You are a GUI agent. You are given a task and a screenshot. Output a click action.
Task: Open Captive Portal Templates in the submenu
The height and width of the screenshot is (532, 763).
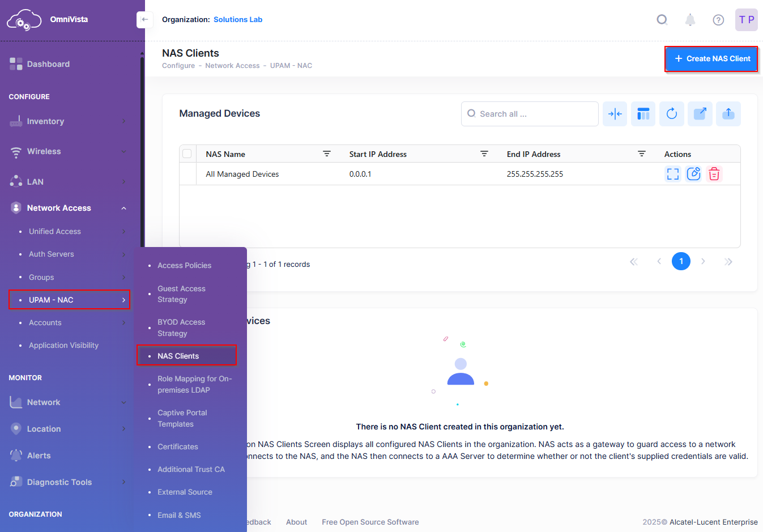pyautogui.click(x=182, y=418)
